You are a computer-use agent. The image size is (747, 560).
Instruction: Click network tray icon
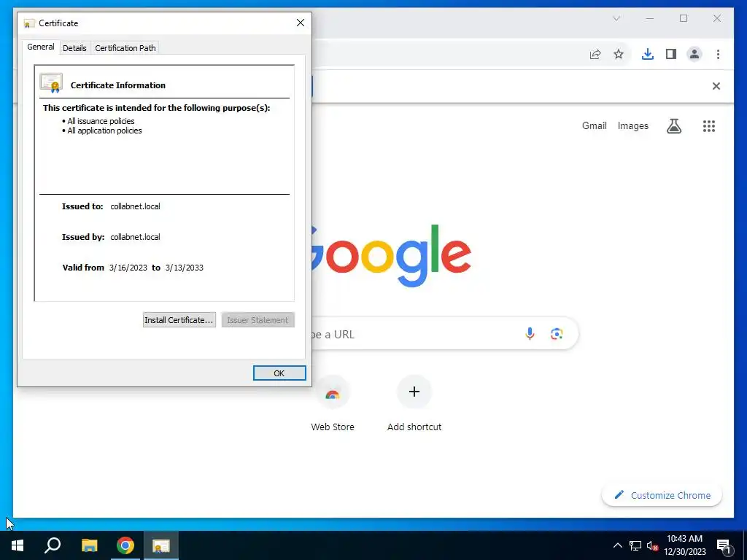click(x=635, y=545)
